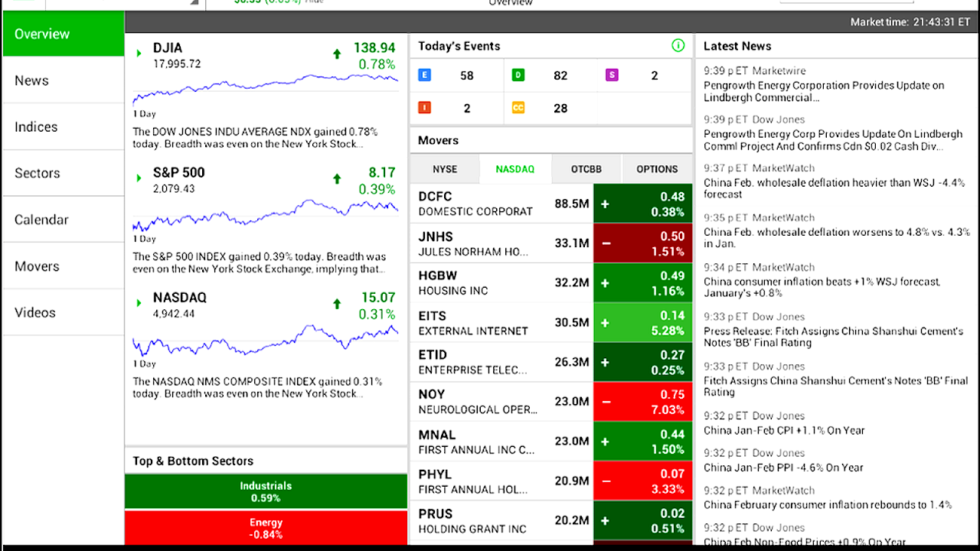Open the DJIA one-day chart
This screenshot has width=980, height=551.
(265, 89)
